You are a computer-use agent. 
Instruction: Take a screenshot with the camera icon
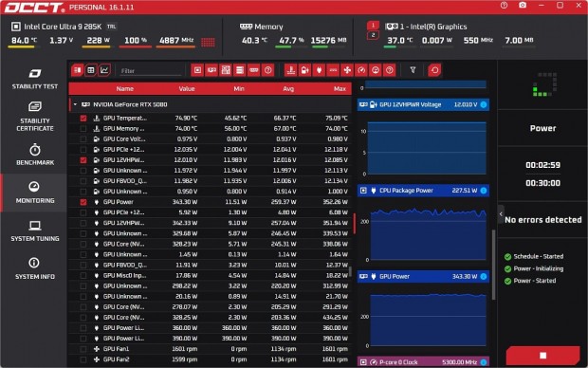(x=523, y=6)
